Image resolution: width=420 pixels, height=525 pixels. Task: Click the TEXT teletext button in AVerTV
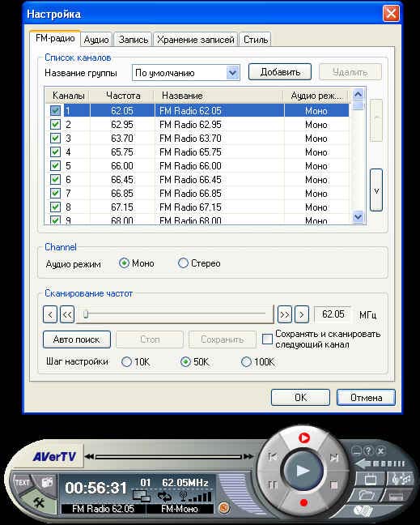pos(22,483)
